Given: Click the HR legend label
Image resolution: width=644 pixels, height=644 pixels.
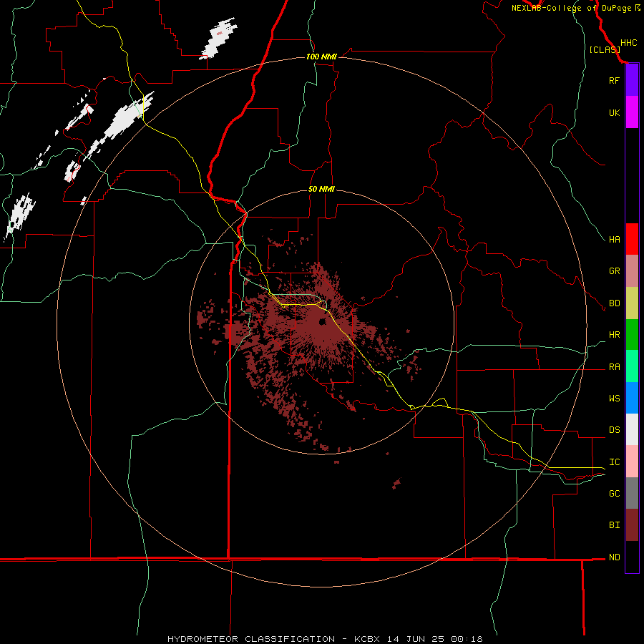Looking at the screenshot, I should tap(614, 335).
